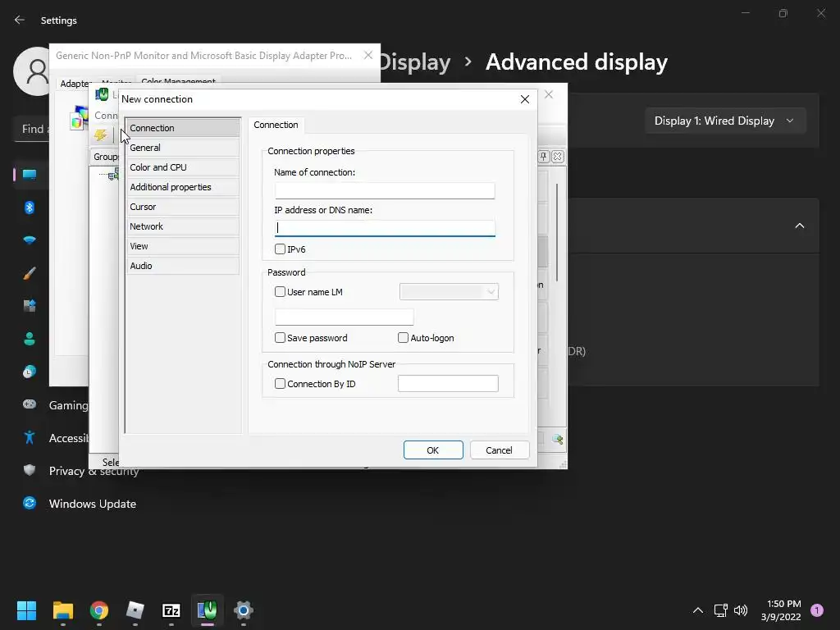Open Accounts icon in Settings sidebar

[30, 339]
